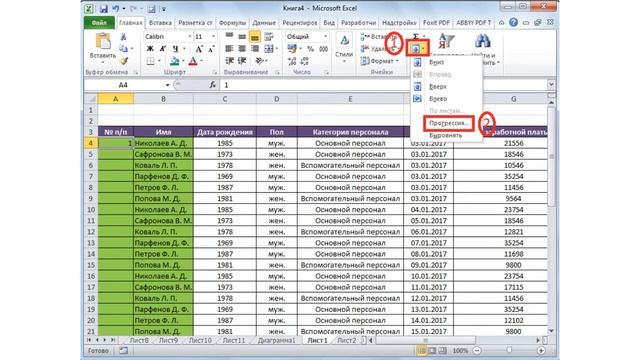The height and width of the screenshot is (360, 640).
Task: Switch to the Вид ribbon tab
Action: [329, 23]
